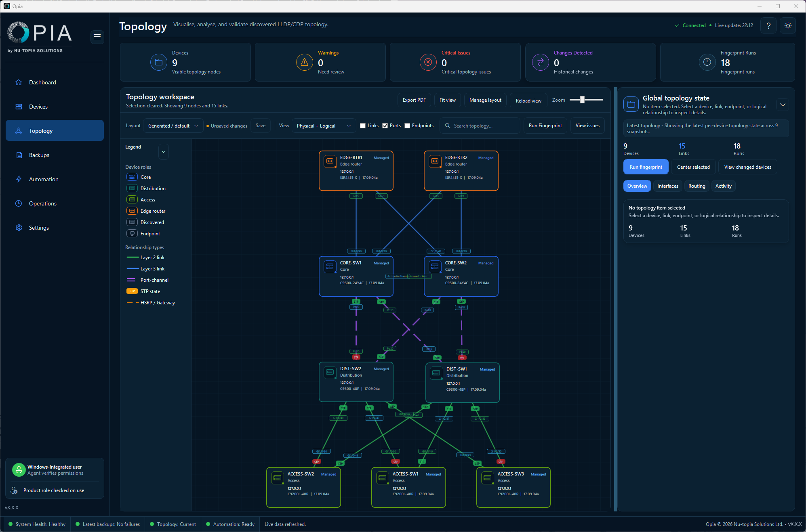The width and height of the screenshot is (806, 532).
Task: Click the EDGE-RTR1 router node icon
Action: (x=330, y=161)
